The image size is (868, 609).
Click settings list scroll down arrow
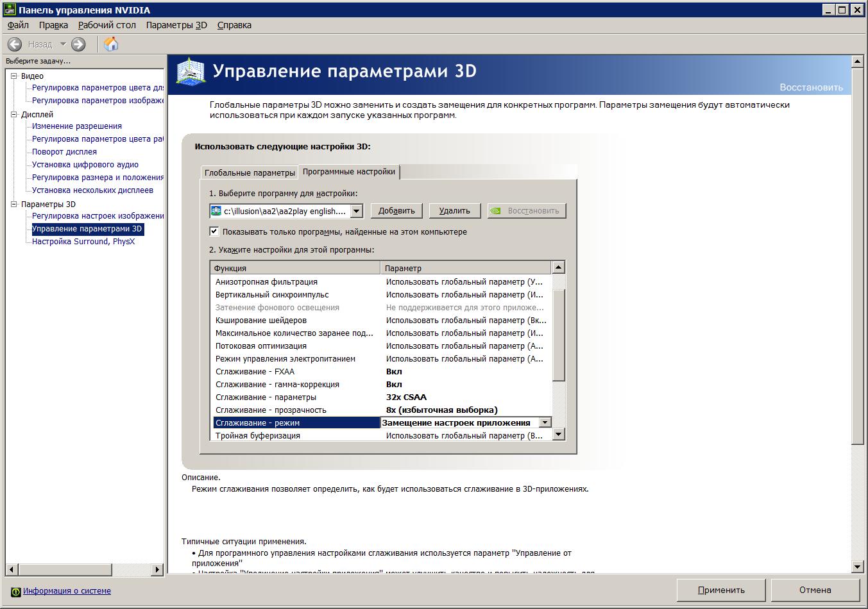pos(559,435)
